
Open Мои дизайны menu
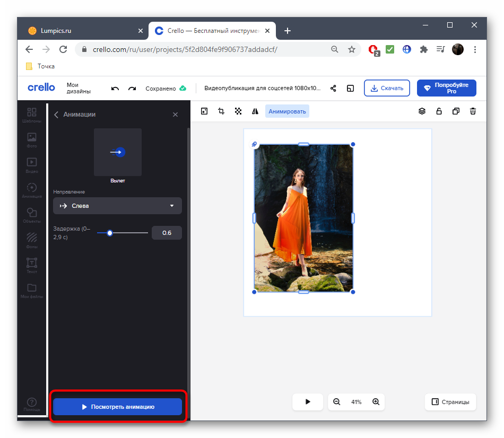[x=79, y=88]
